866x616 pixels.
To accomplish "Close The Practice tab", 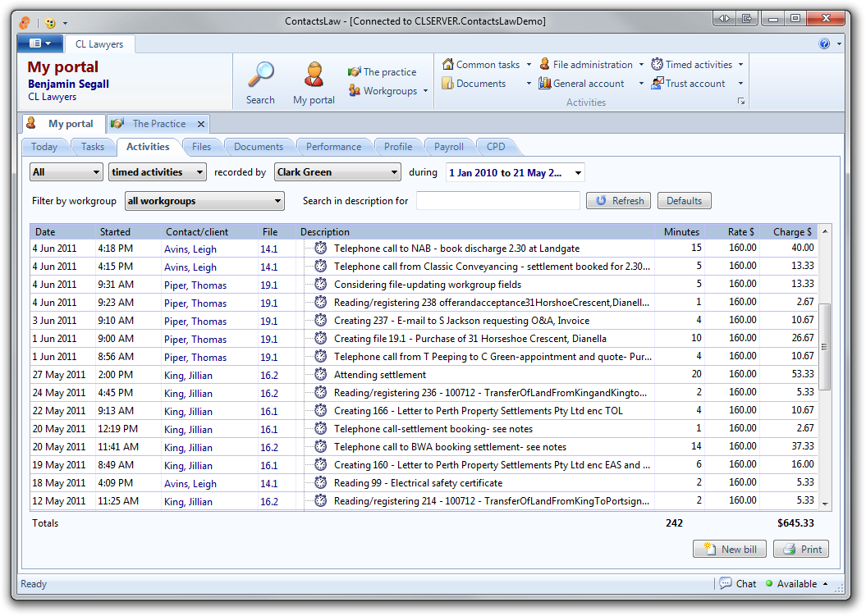I will pyautogui.click(x=201, y=124).
